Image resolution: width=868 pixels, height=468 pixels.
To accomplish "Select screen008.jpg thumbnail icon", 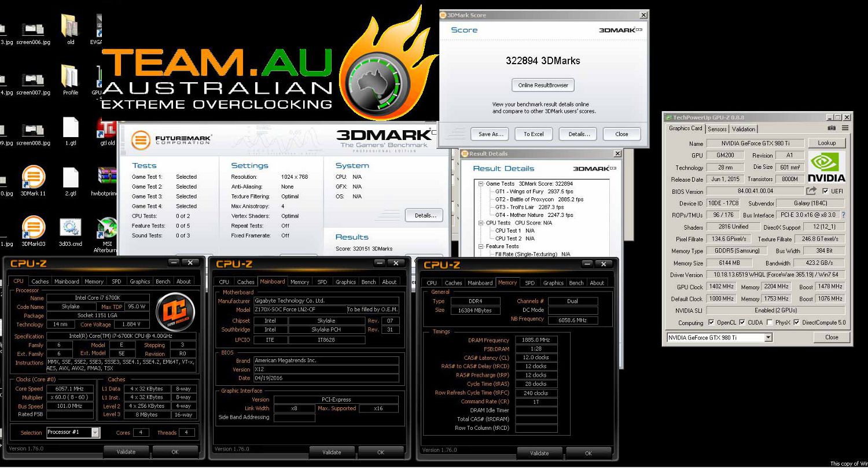I will tap(33, 130).
